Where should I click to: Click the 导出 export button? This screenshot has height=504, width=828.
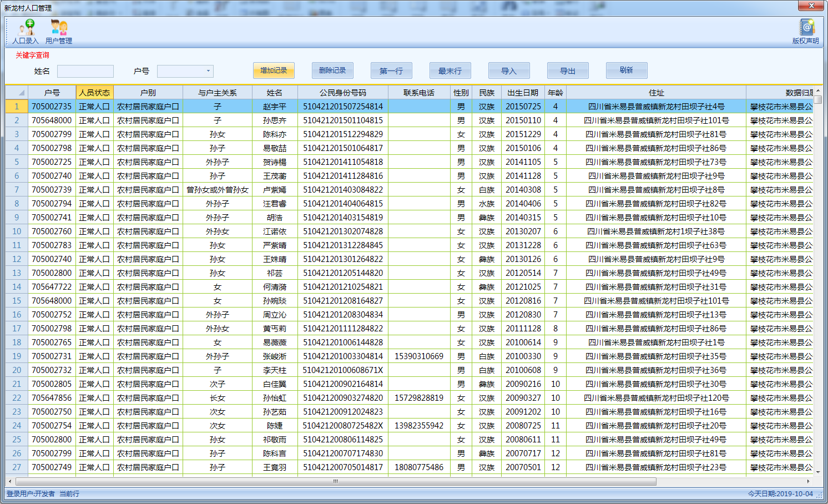tap(568, 70)
